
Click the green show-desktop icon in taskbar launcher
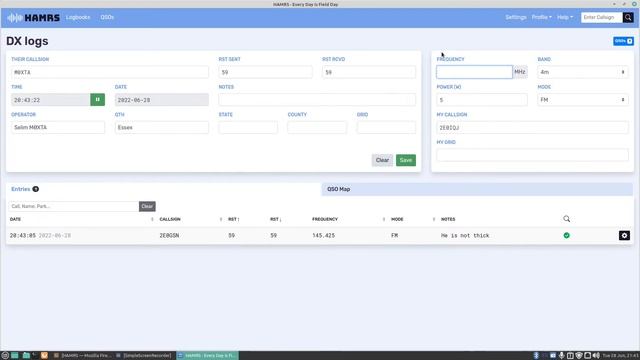pyautogui.click(x=15, y=356)
